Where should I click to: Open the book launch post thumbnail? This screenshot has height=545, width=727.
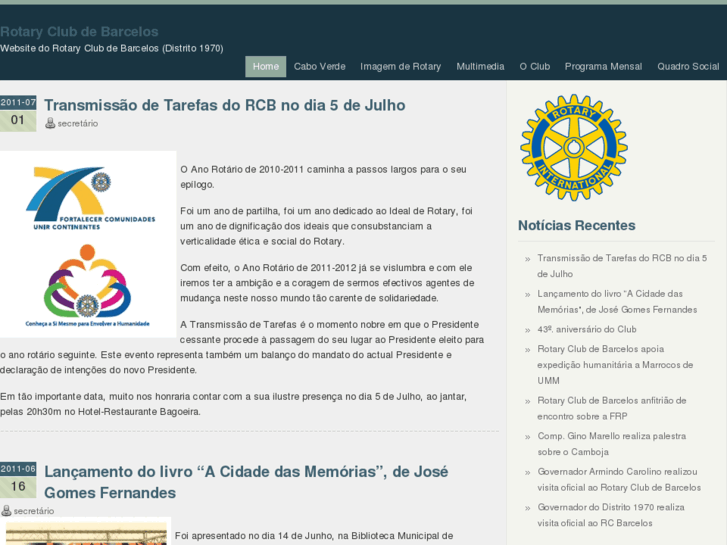click(x=86, y=532)
